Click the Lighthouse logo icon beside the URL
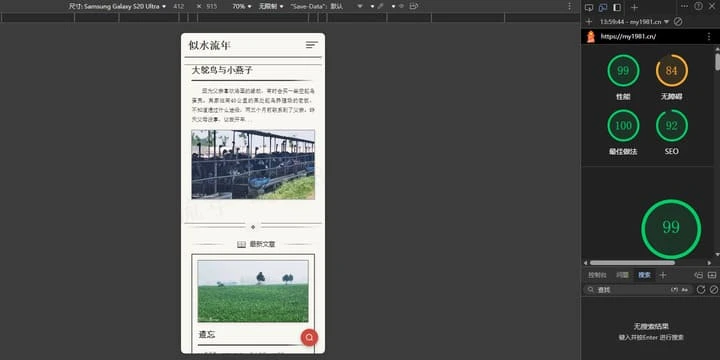 591,37
